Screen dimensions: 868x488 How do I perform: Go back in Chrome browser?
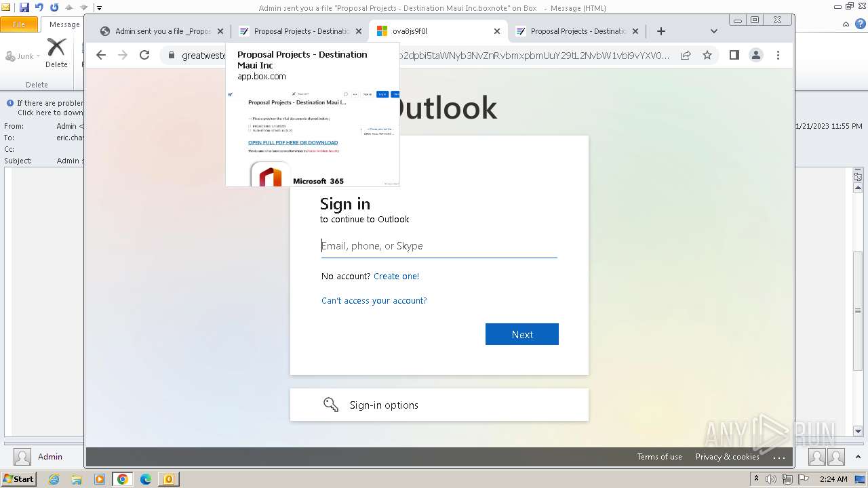[101, 56]
